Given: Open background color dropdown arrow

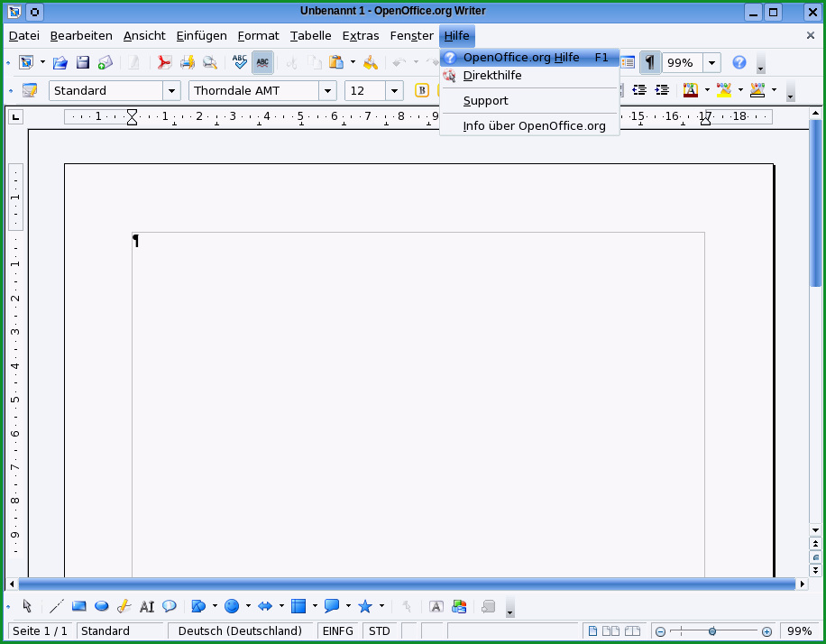Looking at the screenshot, I should pos(774,90).
